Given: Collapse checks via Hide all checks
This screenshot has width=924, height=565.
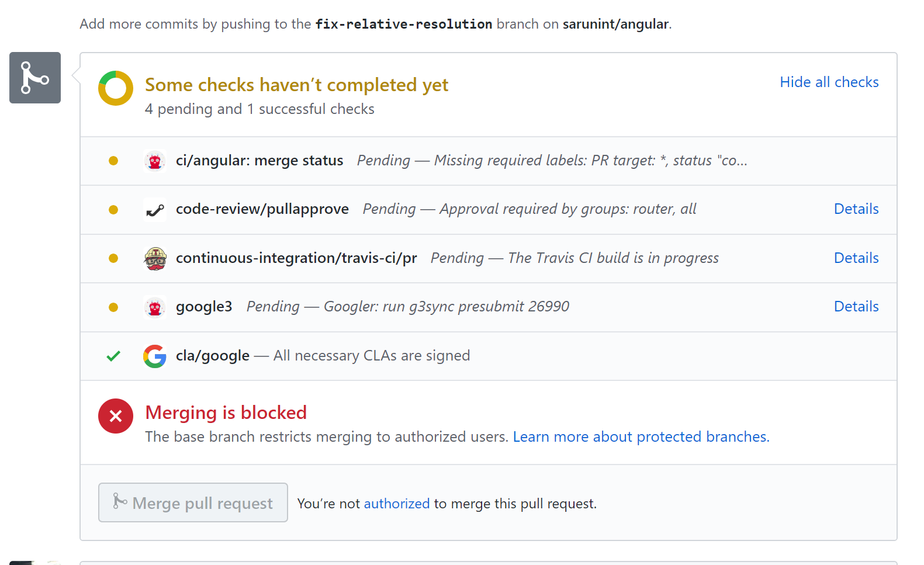Looking at the screenshot, I should (x=829, y=82).
